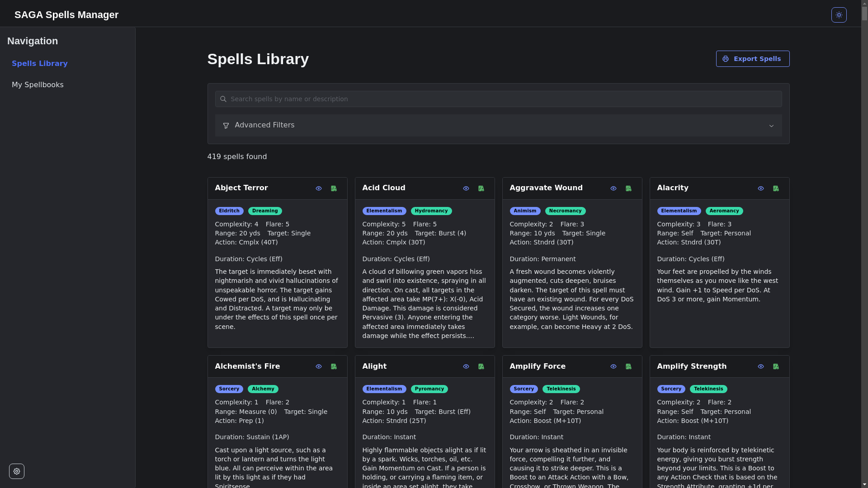View details of Alchemist's Fire spell
This screenshot has width=868, height=488.
(319, 366)
